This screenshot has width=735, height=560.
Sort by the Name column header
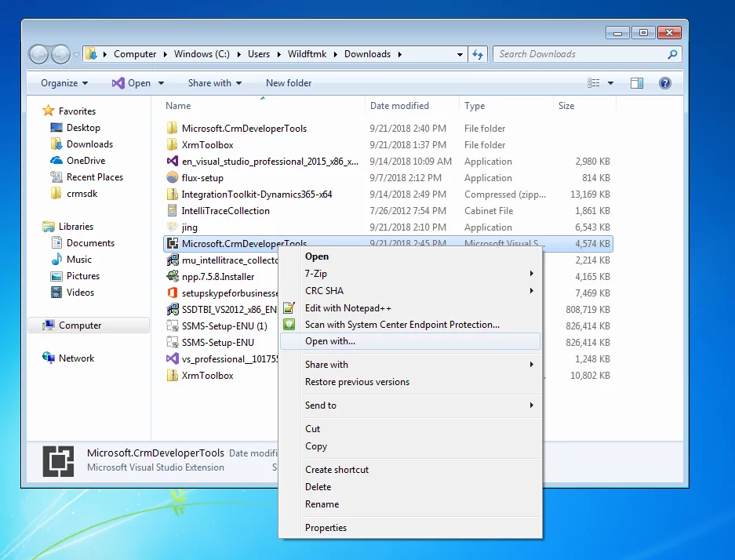[x=263, y=105]
